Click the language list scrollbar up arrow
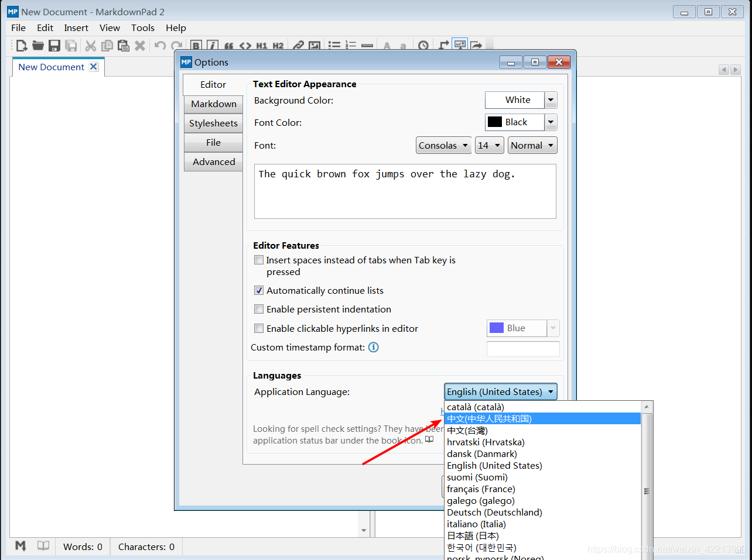 (x=647, y=407)
